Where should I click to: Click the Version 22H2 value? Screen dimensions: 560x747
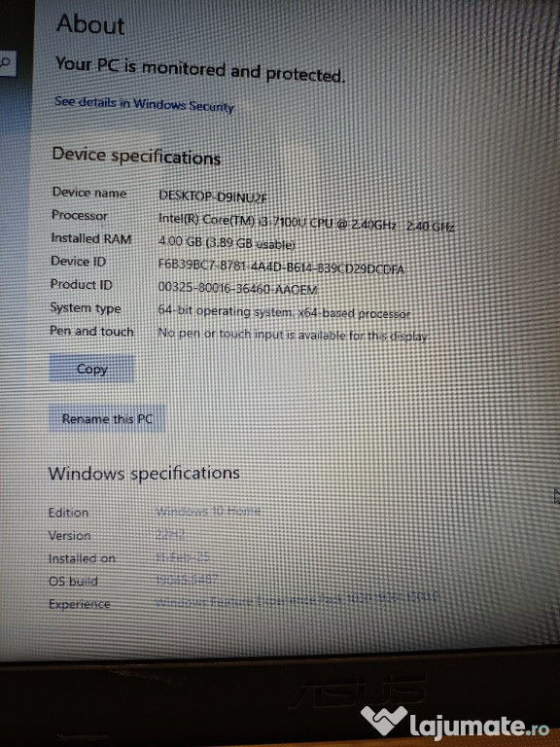pyautogui.click(x=170, y=535)
